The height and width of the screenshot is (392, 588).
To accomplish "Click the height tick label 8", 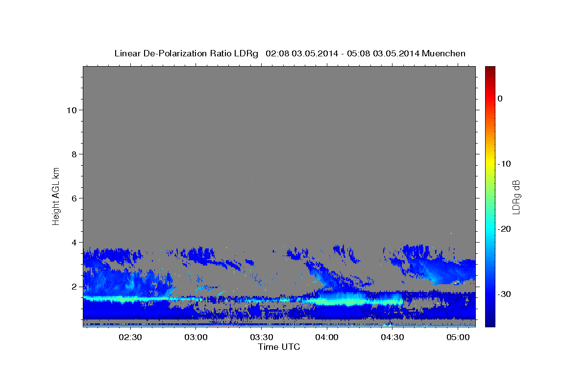I will [x=74, y=154].
